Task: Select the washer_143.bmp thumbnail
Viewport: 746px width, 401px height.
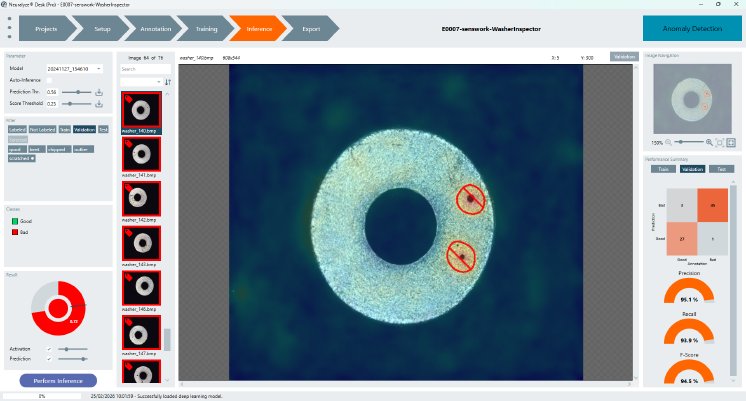Action: (141, 244)
